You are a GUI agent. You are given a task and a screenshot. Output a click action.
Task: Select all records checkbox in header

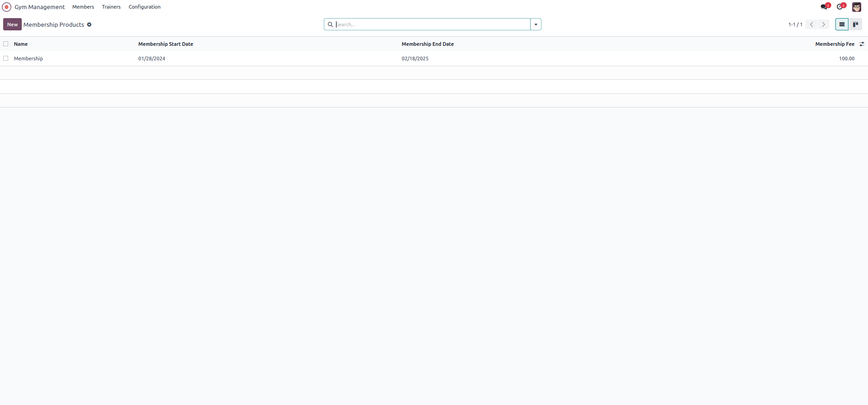tap(6, 44)
